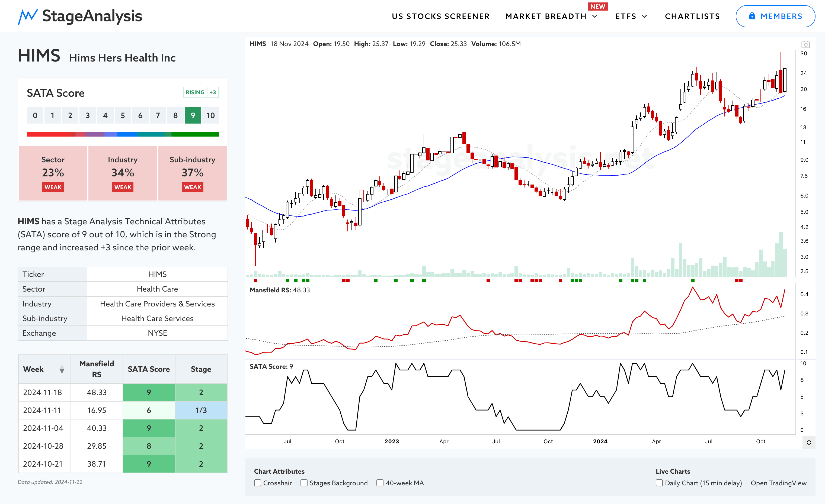The height and width of the screenshot is (504, 825).
Task: Click the Mansfield RS: 48.33 chart label
Action: [x=280, y=290]
